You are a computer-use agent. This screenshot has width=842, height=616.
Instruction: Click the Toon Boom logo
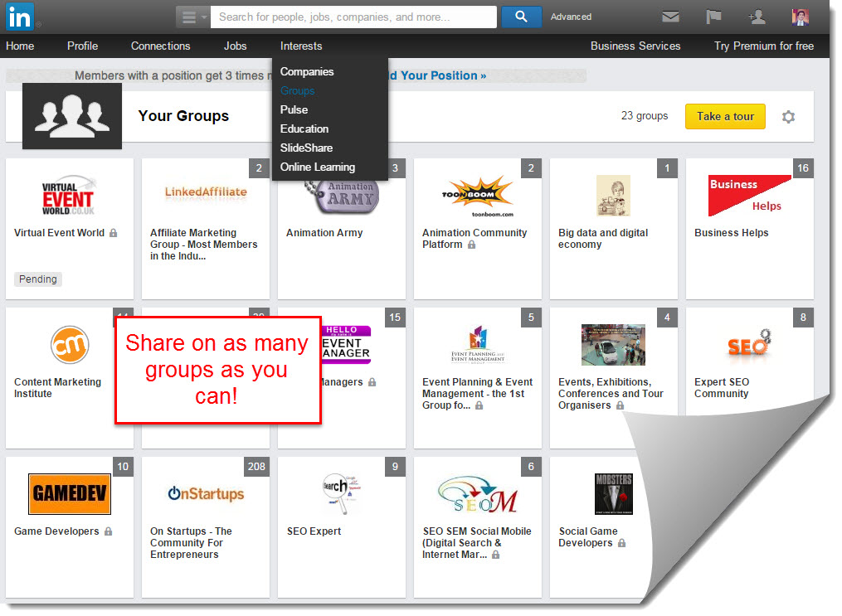tap(477, 196)
